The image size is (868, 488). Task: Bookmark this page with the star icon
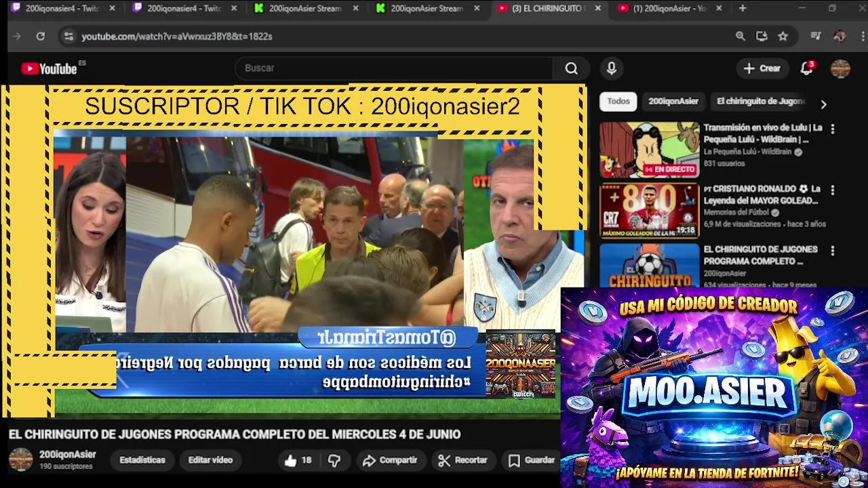pyautogui.click(x=783, y=37)
